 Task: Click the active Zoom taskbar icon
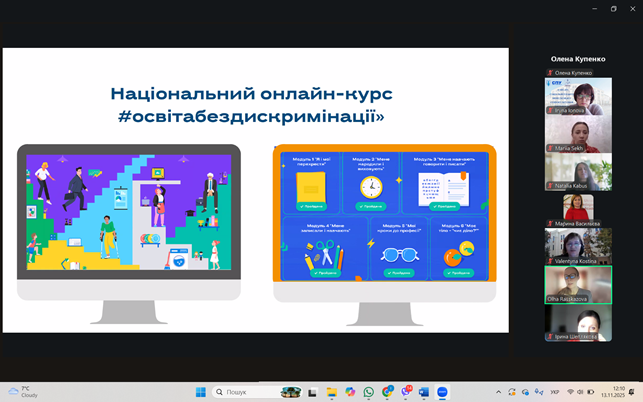click(x=442, y=392)
